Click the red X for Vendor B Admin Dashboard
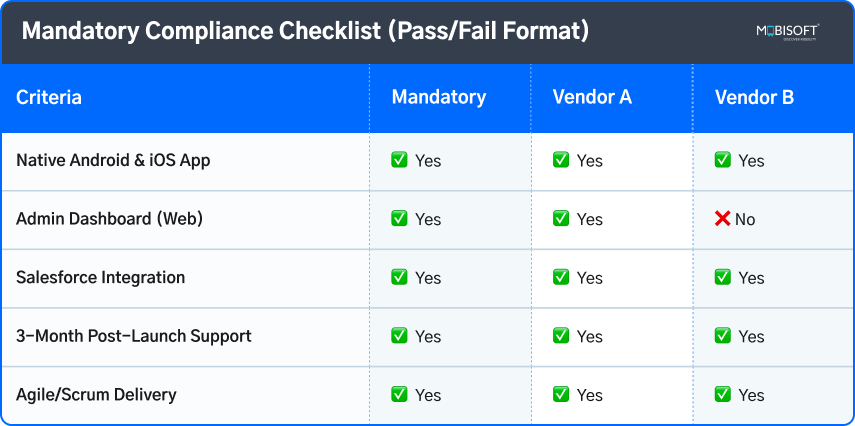This screenshot has width=855, height=426. click(722, 219)
